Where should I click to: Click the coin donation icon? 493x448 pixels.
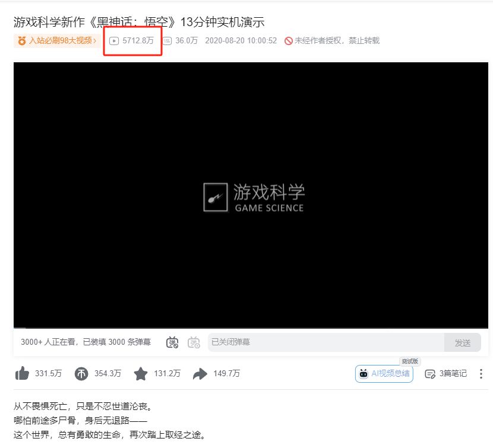coord(81,374)
